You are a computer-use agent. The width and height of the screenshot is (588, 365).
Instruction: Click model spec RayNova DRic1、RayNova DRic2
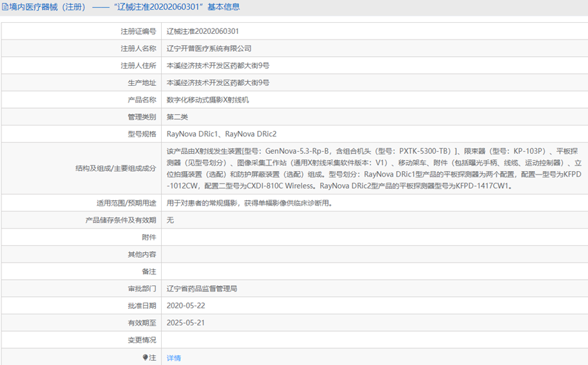click(x=221, y=134)
